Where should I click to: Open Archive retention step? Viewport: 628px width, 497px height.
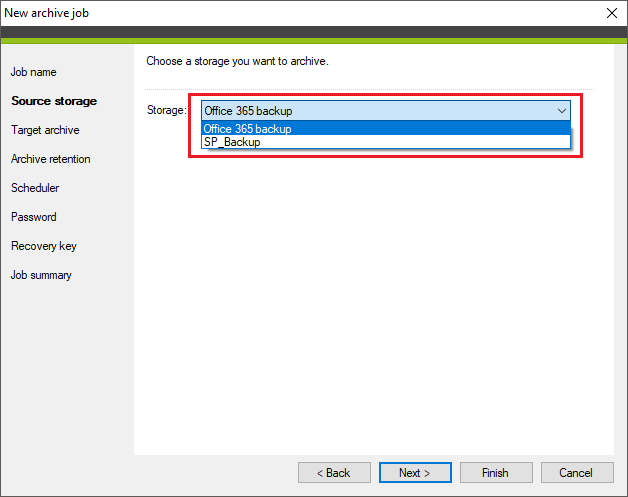[51, 159]
